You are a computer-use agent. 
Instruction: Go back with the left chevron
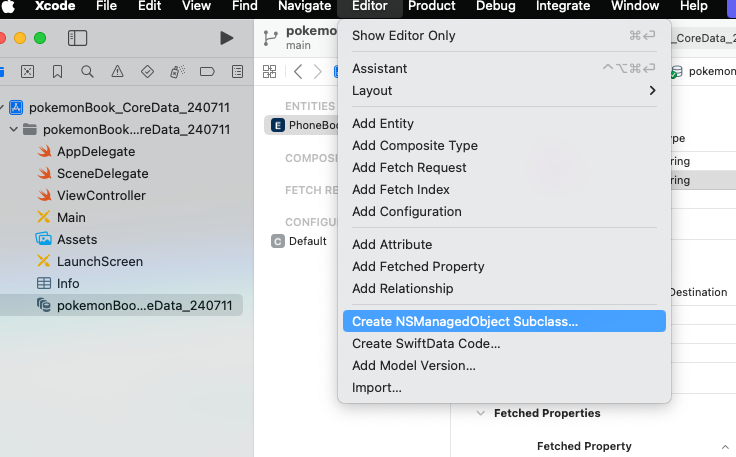[298, 71]
